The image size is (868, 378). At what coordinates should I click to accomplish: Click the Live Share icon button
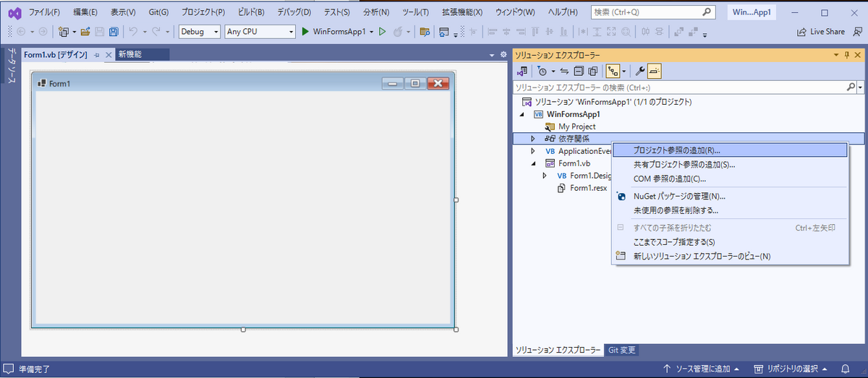pos(820,32)
